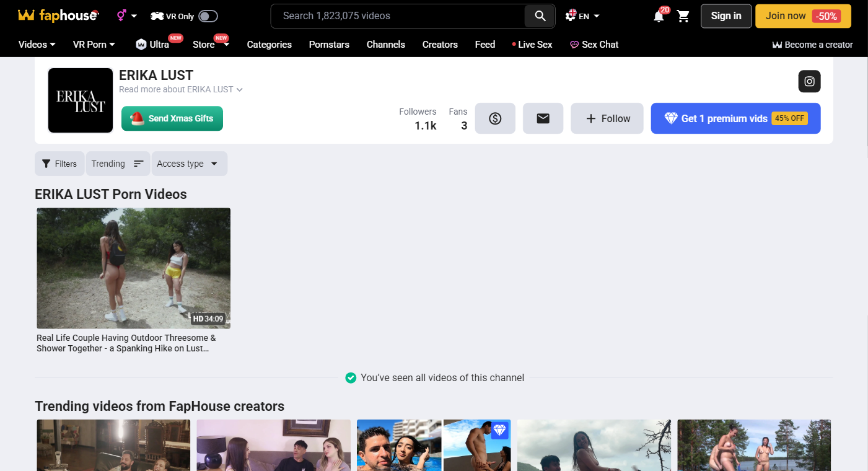
Task: Expand the VR menu in the navigation bar
Action: (x=94, y=45)
